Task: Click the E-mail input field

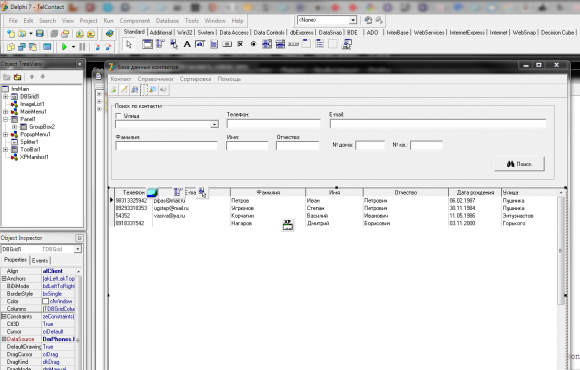Action: click(438, 124)
